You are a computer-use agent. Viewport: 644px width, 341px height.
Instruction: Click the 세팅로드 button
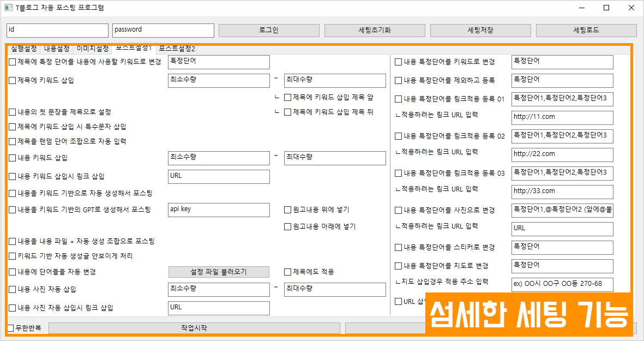586,31
